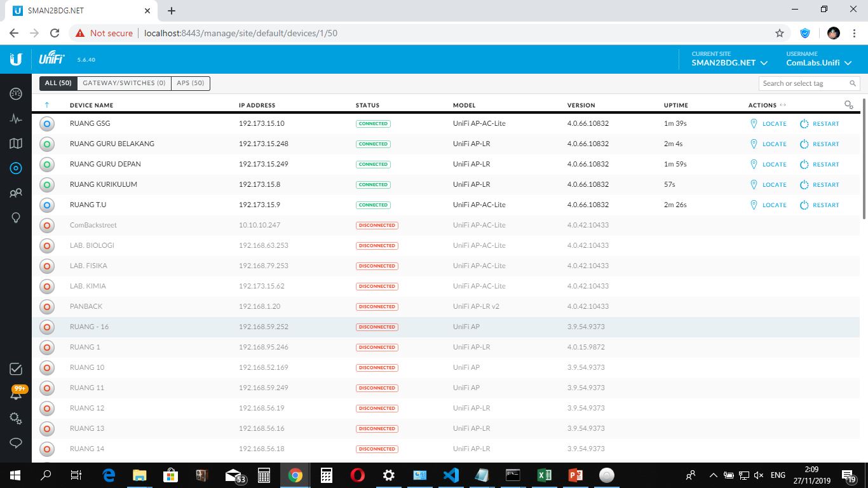Screen dimensions: 868x488
Task: Open Visual Studio Code from the taskbar
Action: click(x=451, y=475)
